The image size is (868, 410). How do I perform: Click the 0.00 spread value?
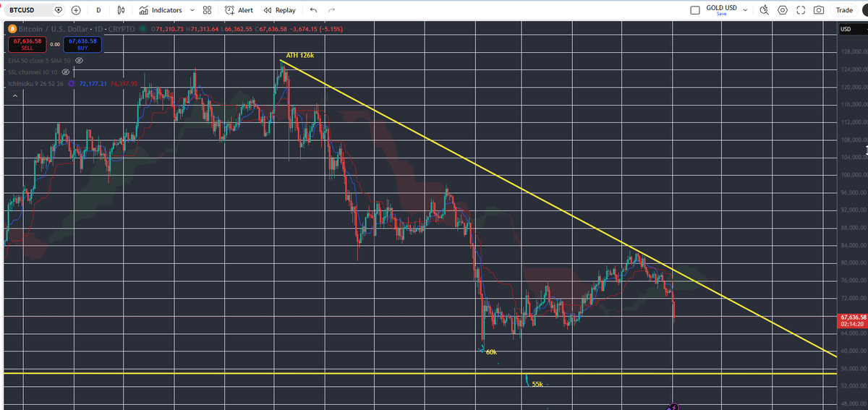(x=55, y=44)
